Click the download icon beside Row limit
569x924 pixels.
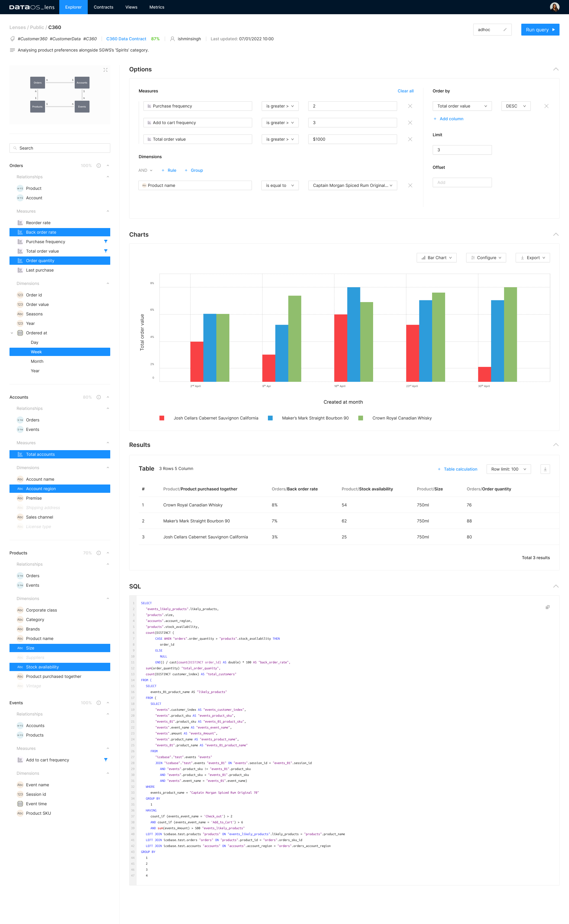(x=545, y=469)
